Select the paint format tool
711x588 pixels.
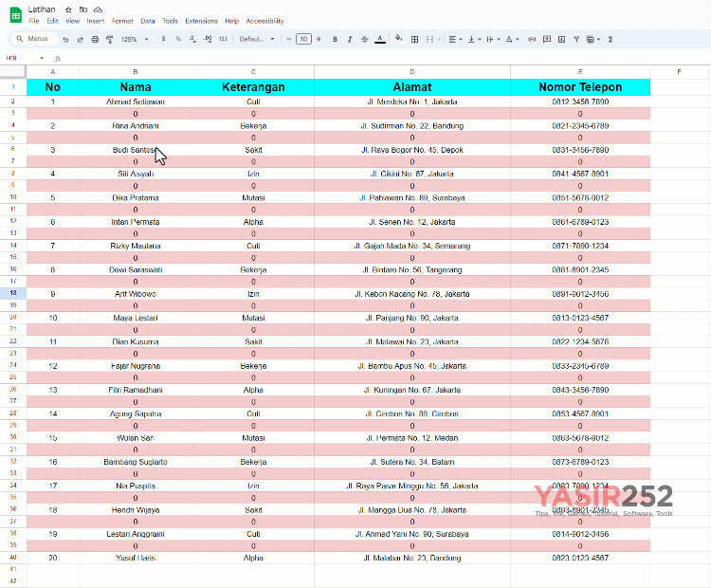109,40
